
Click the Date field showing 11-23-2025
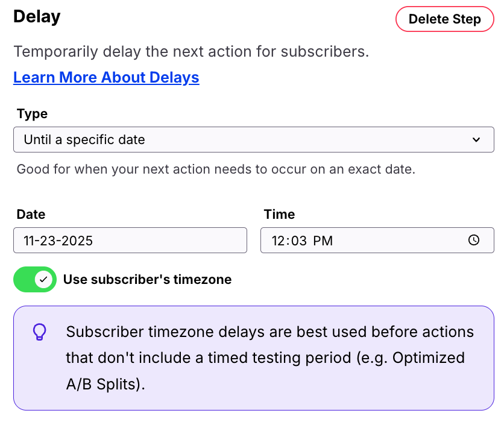point(130,240)
